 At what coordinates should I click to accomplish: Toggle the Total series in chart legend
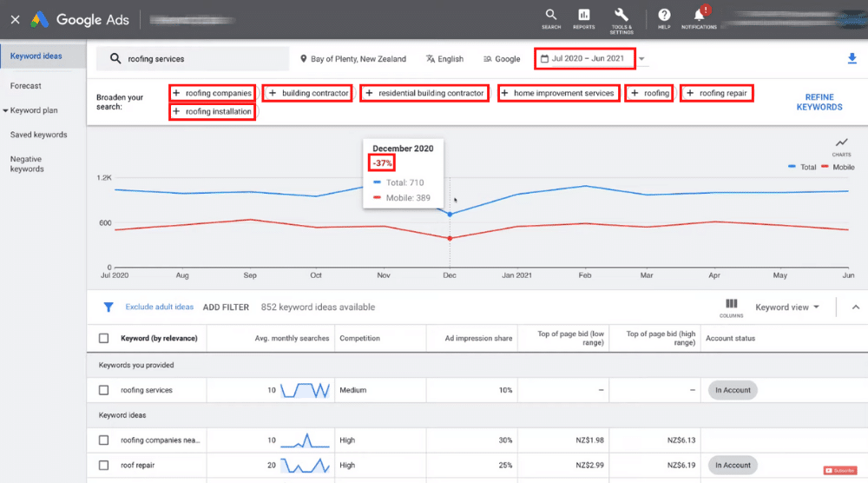pyautogui.click(x=802, y=167)
